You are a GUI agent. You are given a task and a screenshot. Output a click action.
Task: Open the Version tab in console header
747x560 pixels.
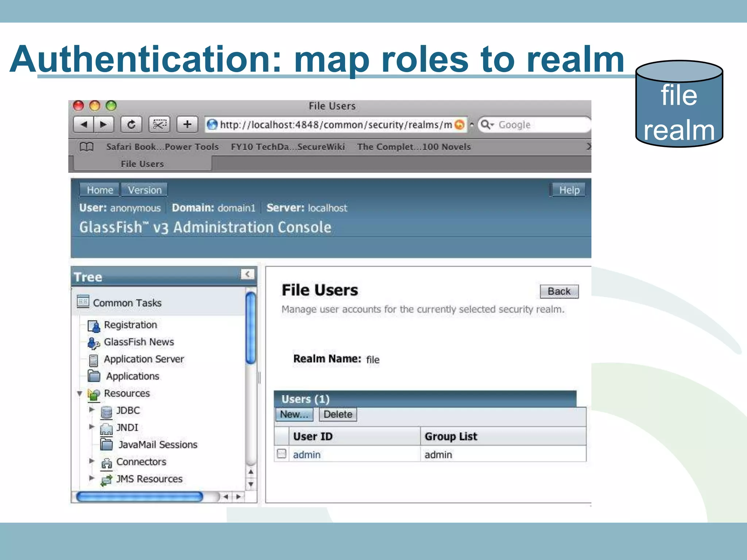[144, 190]
